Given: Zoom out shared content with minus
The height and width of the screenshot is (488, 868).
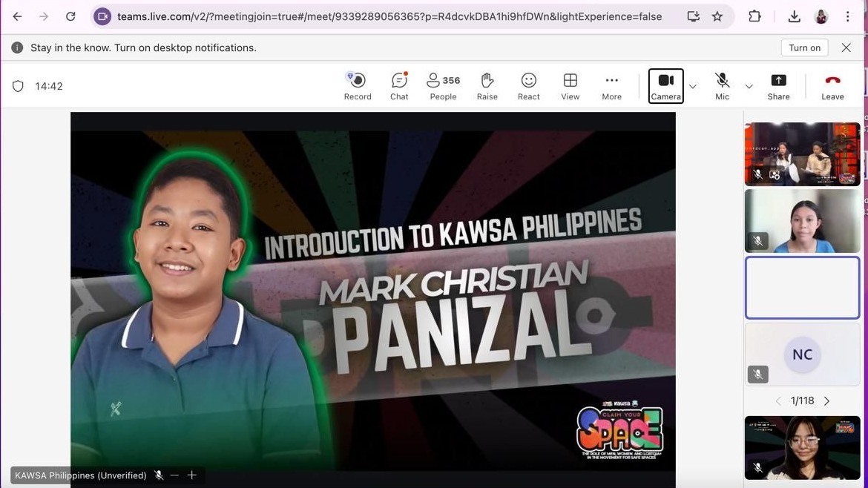Looking at the screenshot, I should [174, 475].
